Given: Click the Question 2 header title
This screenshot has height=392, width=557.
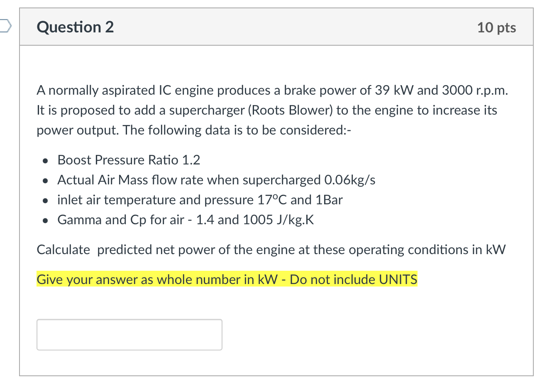Looking at the screenshot, I should [75, 27].
